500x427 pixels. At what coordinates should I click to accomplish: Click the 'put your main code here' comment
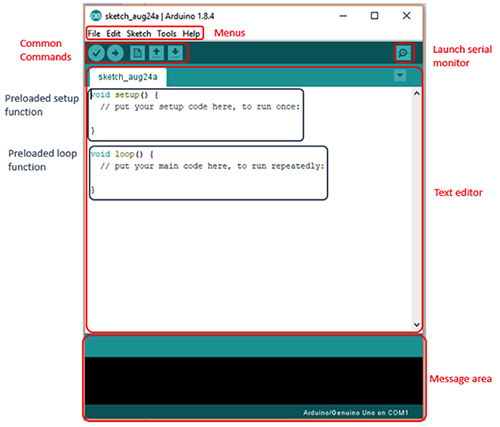click(212, 166)
